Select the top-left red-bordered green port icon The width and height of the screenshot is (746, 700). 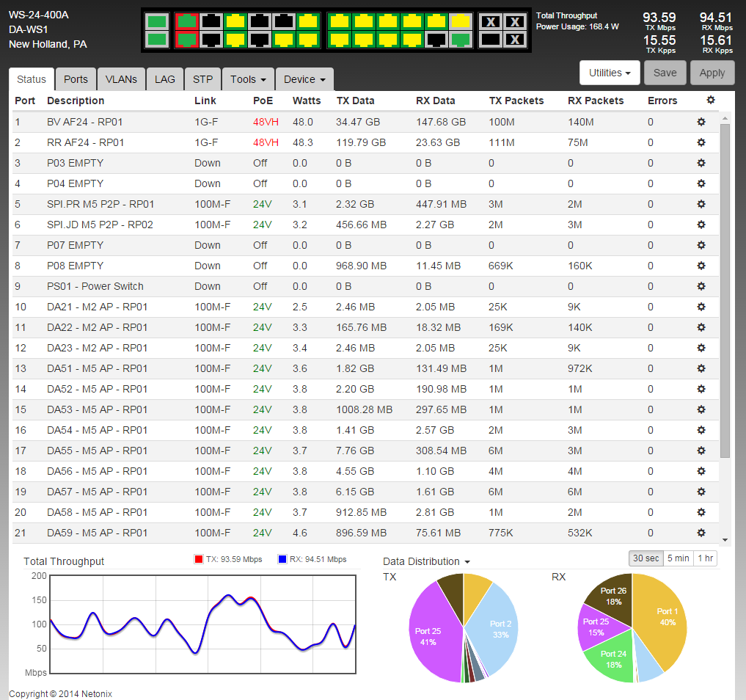coord(188,21)
